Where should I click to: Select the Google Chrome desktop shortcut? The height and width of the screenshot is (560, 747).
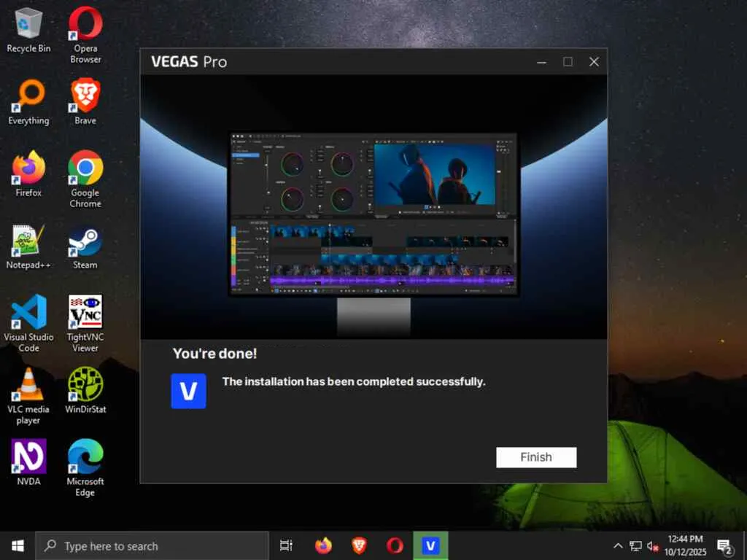point(85,179)
